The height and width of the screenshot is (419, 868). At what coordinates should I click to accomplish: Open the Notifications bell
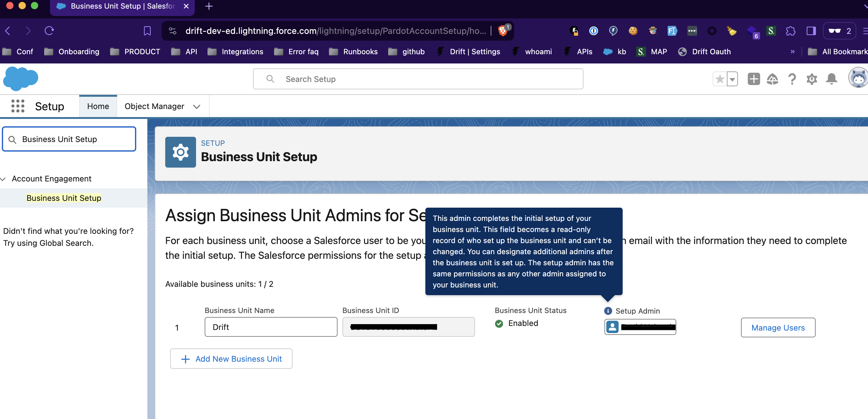tap(831, 79)
